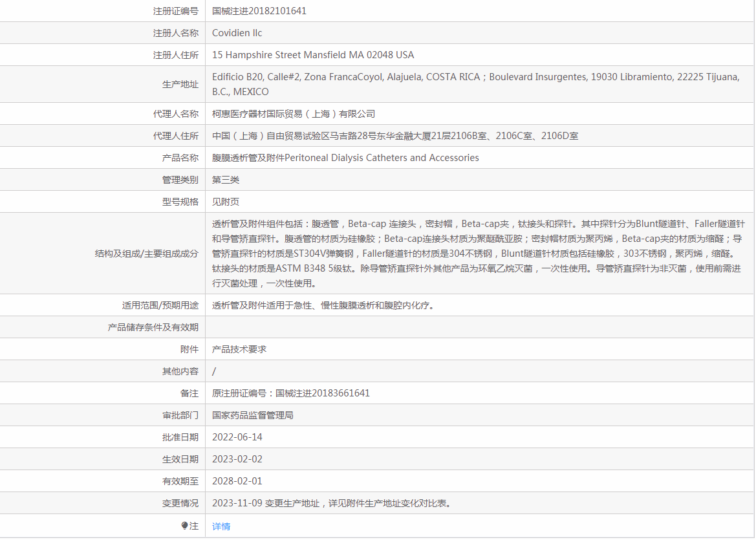Viewport: 756px width, 540px height.
Task: Click the lightbulb icon beside 注
Action: (185, 526)
